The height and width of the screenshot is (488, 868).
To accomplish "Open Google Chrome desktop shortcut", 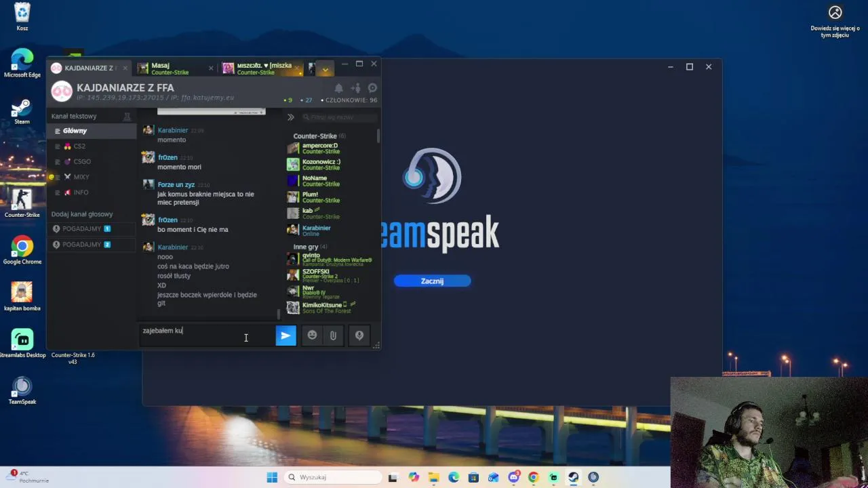I will 22,251.
